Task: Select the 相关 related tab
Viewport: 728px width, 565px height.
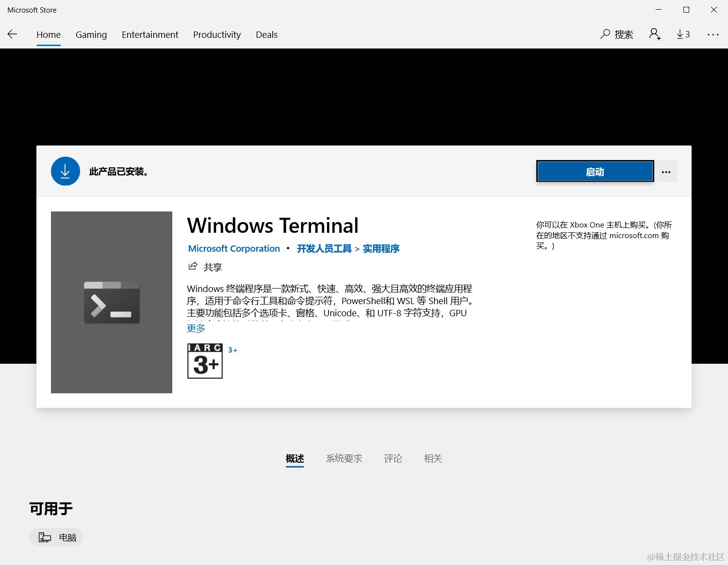Action: pos(433,458)
